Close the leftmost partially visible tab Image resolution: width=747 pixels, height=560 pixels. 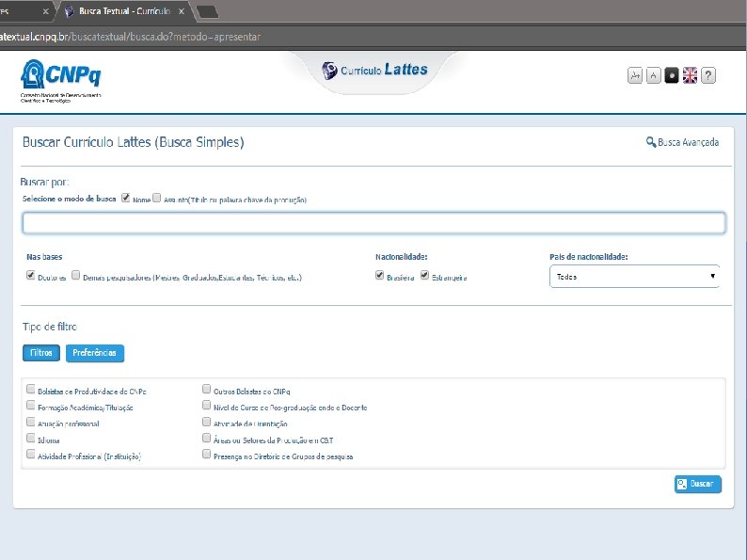[x=46, y=11]
